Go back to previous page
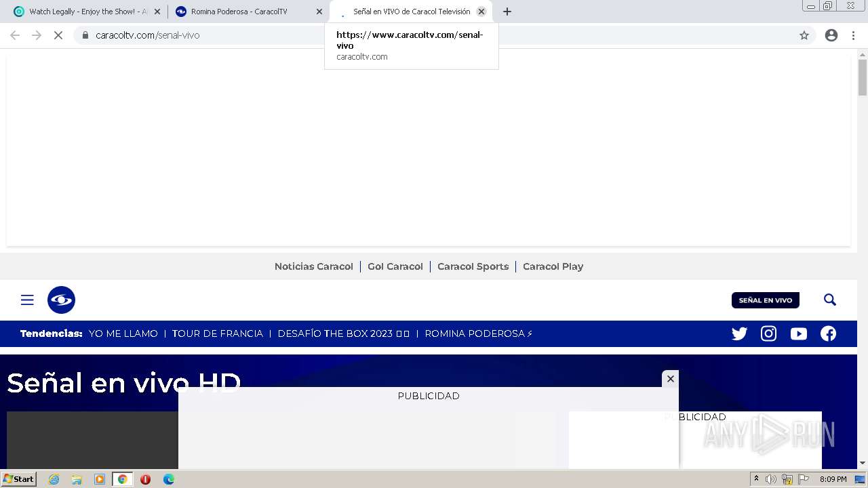 click(x=15, y=35)
